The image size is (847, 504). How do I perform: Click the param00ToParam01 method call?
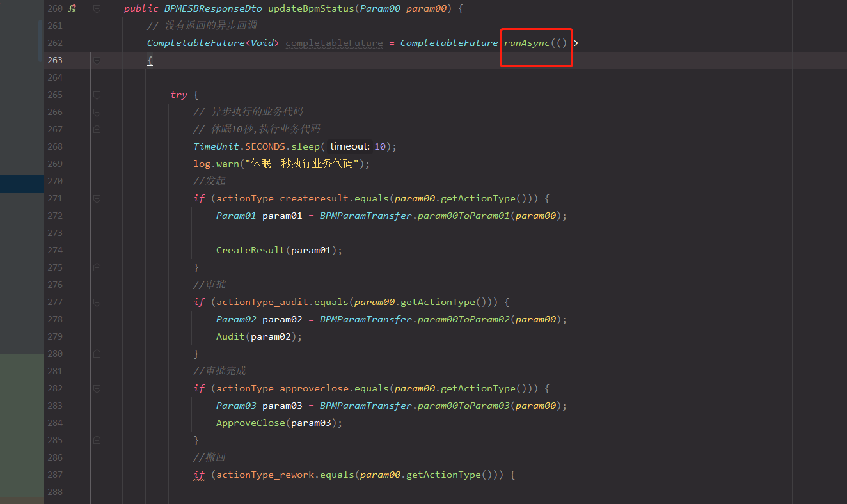point(464,216)
